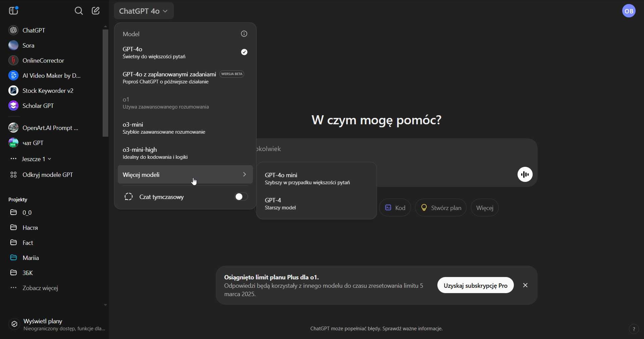The image size is (644, 339).
Task: Click the sidebar scroll-down arrow
Action: (x=105, y=305)
